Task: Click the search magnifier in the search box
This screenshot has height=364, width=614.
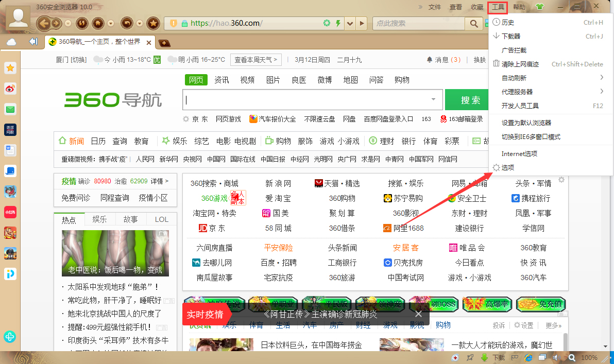Action: pos(473,23)
